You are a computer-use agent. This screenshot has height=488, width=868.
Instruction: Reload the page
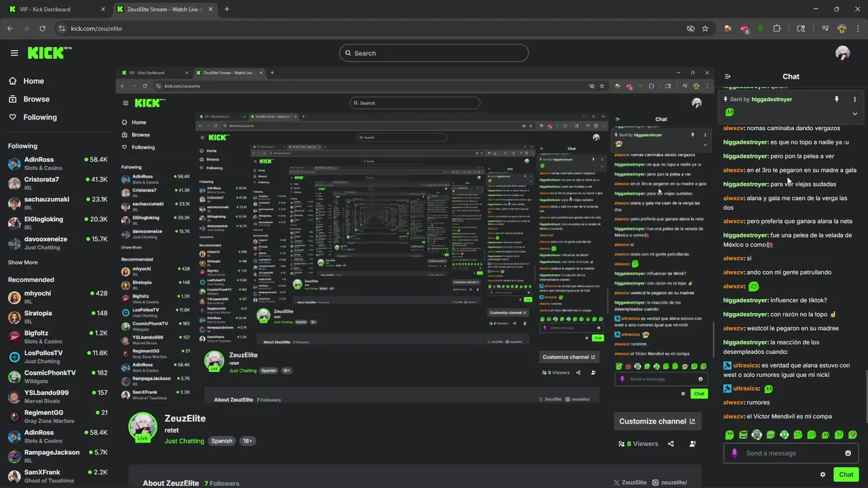[42, 28]
